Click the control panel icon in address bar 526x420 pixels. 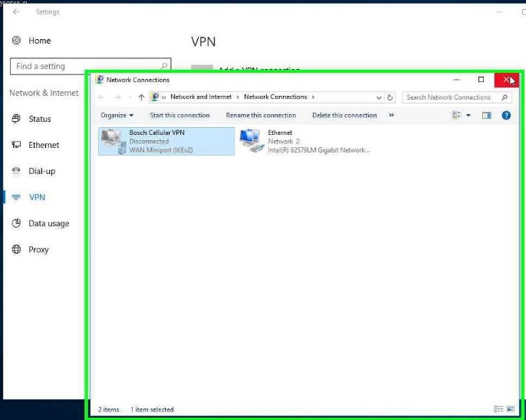[x=155, y=97]
